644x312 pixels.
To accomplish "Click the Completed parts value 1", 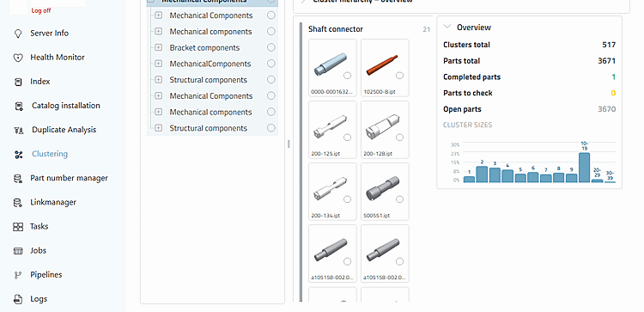I will point(614,76).
